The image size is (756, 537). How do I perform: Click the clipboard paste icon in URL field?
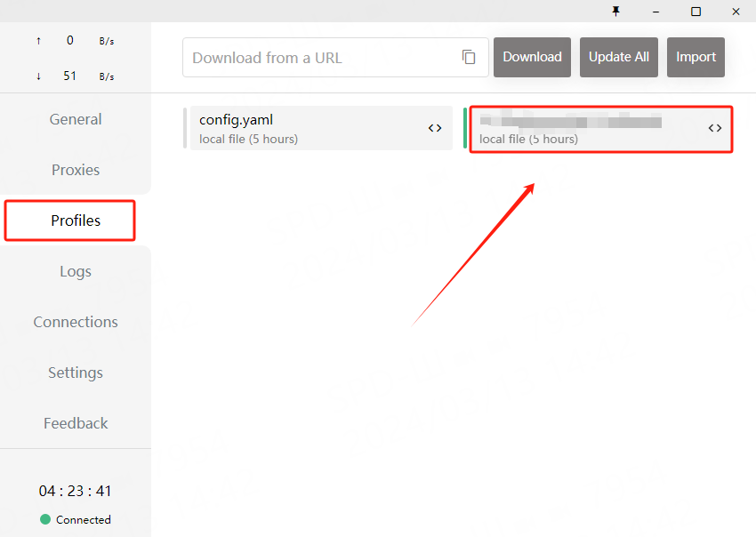(x=469, y=57)
